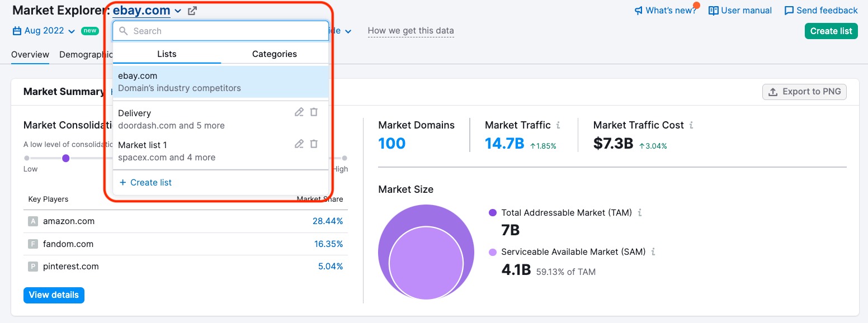Click the View details button
This screenshot has width=868, height=323.
(54, 295)
